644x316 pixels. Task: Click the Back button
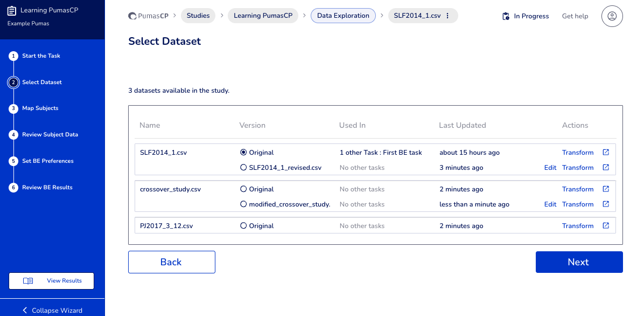[171, 262]
